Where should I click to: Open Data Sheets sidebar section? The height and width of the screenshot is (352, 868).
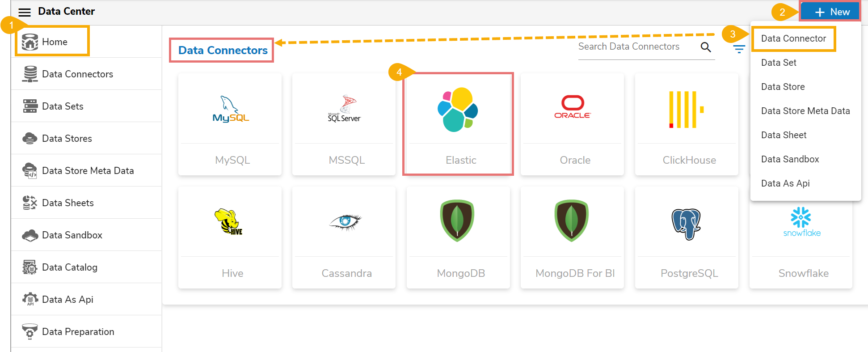click(67, 203)
